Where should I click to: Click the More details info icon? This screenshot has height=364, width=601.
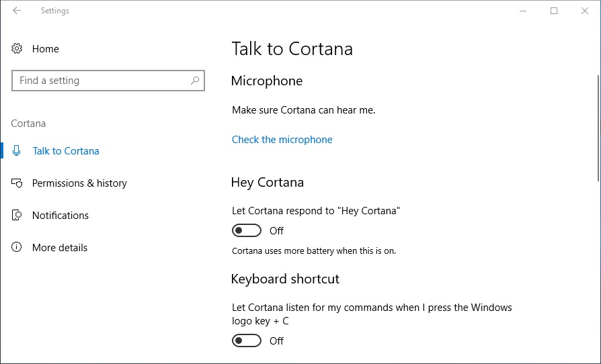coord(17,247)
